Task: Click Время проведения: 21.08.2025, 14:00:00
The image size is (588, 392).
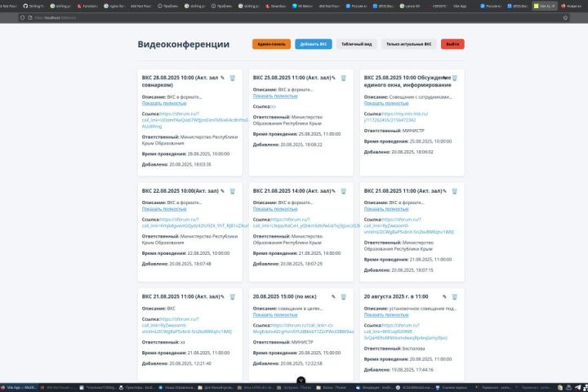Action: point(296,254)
